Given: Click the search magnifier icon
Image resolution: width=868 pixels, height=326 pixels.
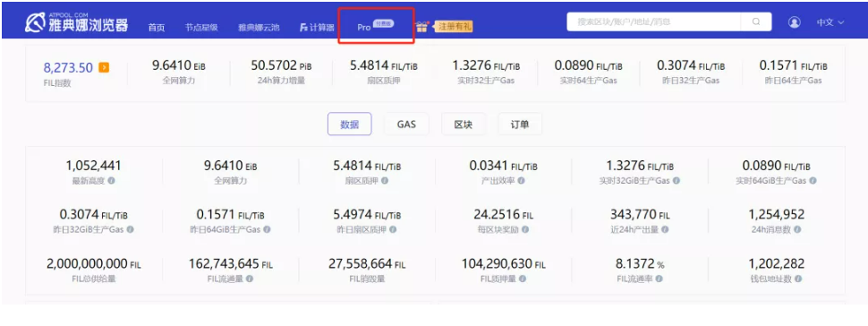Looking at the screenshot, I should point(756,22).
